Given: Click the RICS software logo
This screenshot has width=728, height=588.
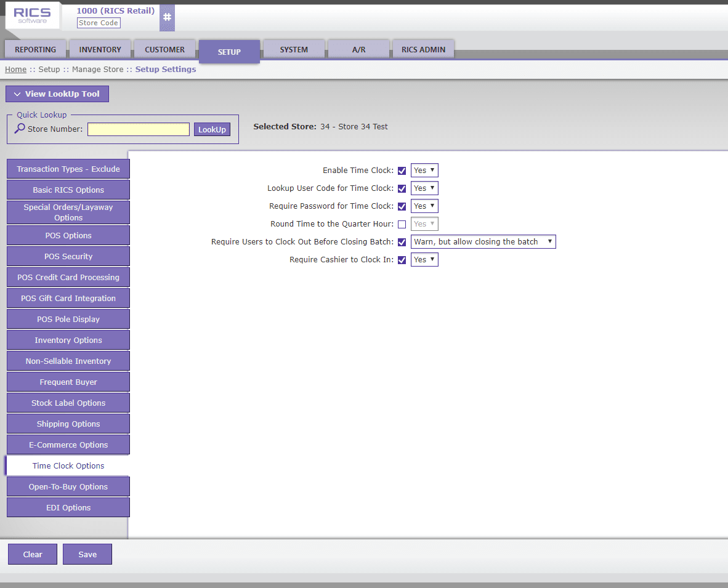Looking at the screenshot, I should click(x=32, y=16).
